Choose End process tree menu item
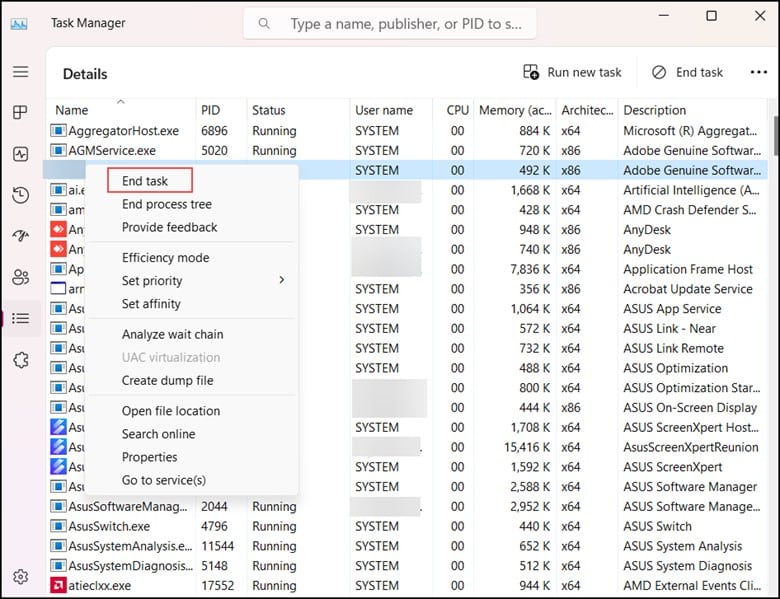Viewport: 780px width, 599px height. point(167,204)
